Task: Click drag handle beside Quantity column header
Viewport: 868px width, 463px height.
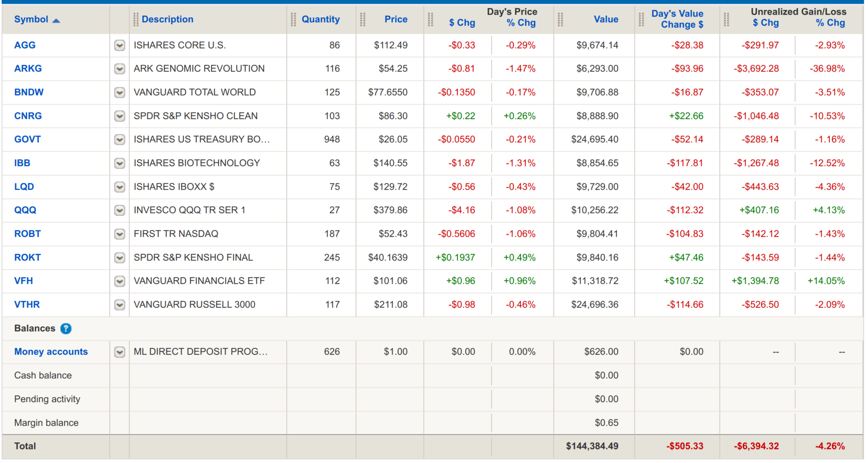Action: (x=293, y=20)
